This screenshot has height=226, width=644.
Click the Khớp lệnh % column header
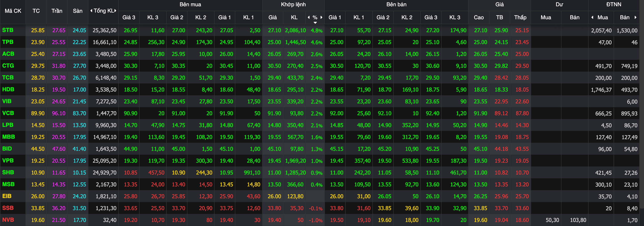click(315, 17)
